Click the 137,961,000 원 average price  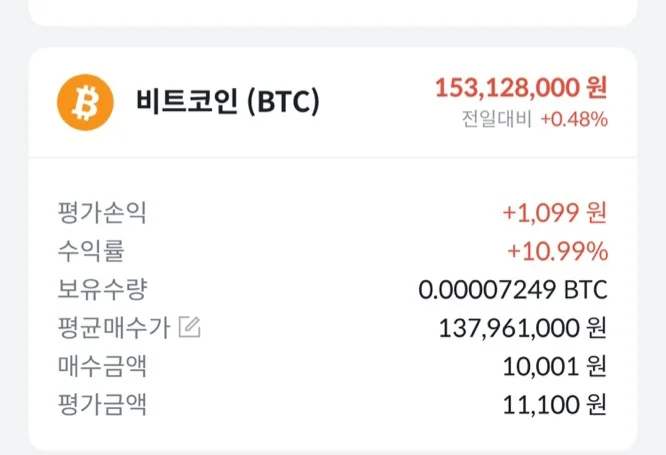523,328
